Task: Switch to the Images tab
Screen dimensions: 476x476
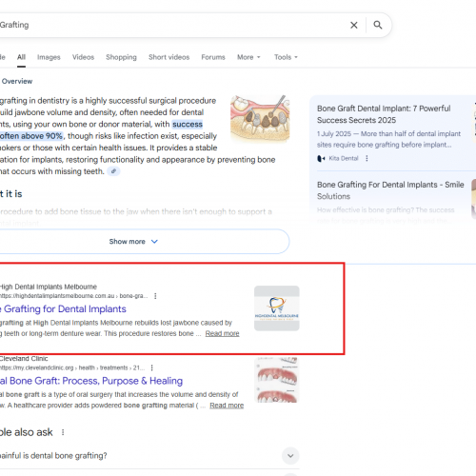Action: point(49,57)
